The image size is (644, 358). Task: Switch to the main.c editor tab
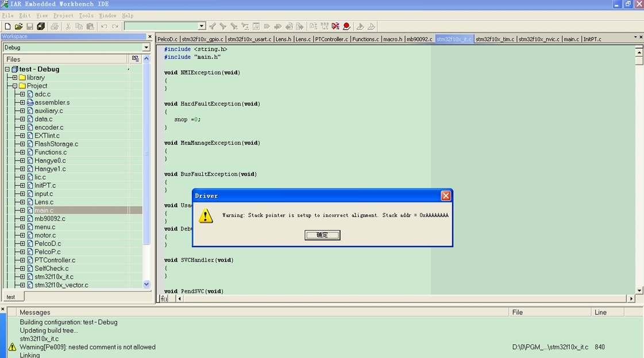tap(571, 40)
